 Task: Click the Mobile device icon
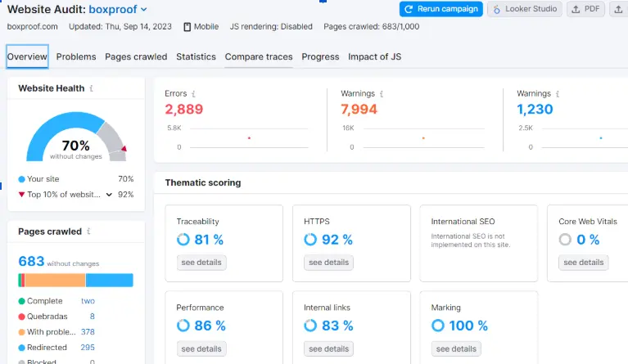click(x=187, y=27)
